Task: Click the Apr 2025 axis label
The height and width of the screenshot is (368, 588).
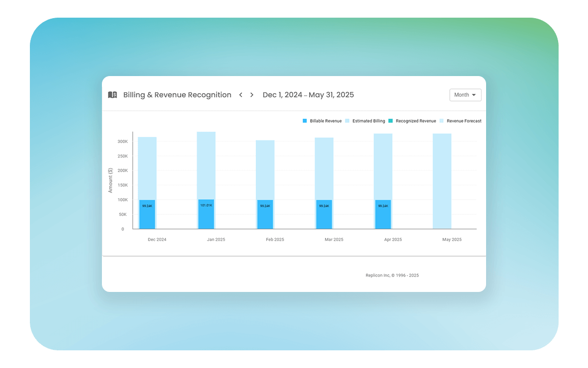Action: point(393,239)
